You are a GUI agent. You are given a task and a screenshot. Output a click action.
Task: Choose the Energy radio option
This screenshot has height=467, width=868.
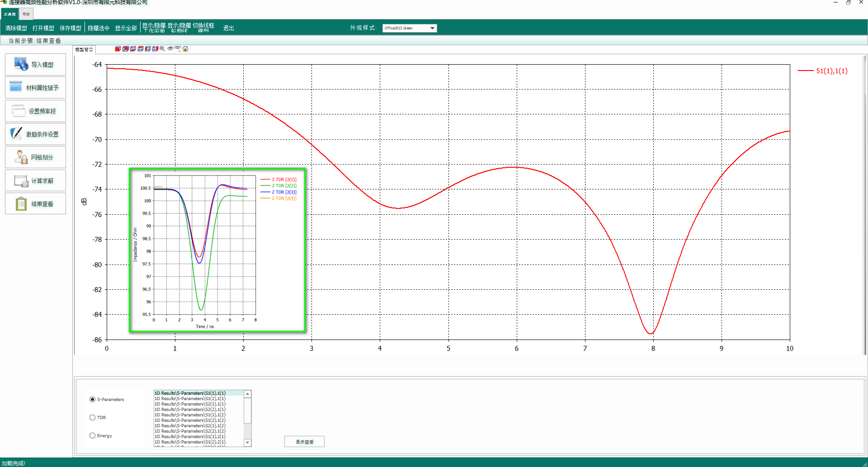click(93, 436)
